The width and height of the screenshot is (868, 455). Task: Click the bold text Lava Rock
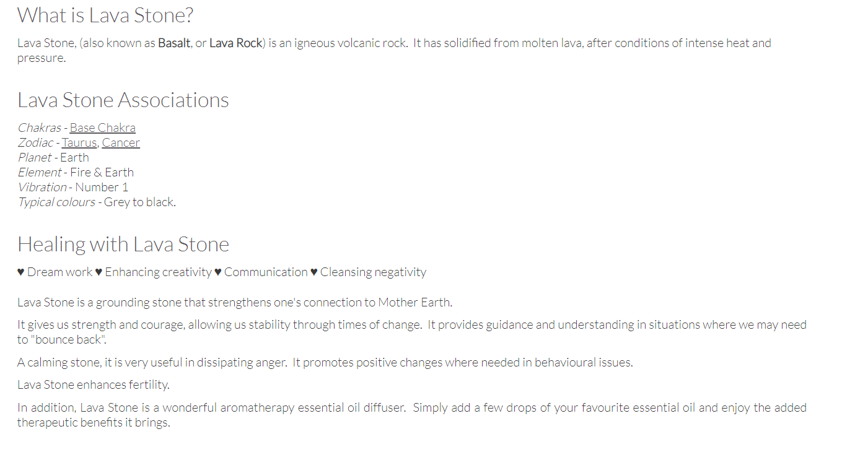(x=236, y=43)
